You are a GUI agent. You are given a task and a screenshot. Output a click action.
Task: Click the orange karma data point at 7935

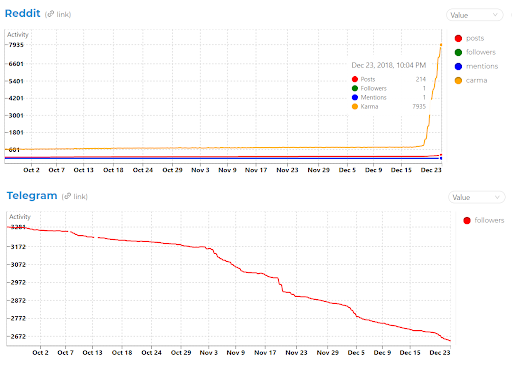441,45
